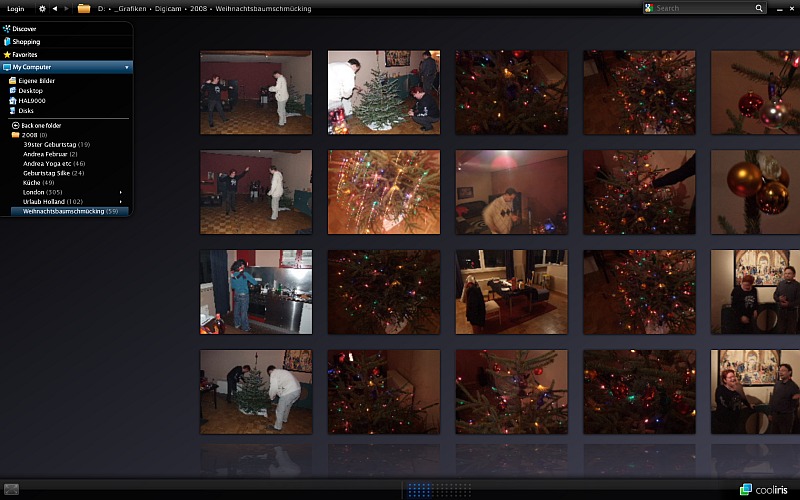Expand the Urlaub Holland submenu arrow
800x500 pixels.
121,202
